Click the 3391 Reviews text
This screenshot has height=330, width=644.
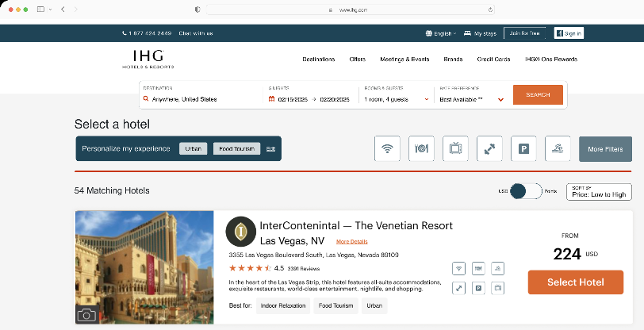pyautogui.click(x=304, y=269)
